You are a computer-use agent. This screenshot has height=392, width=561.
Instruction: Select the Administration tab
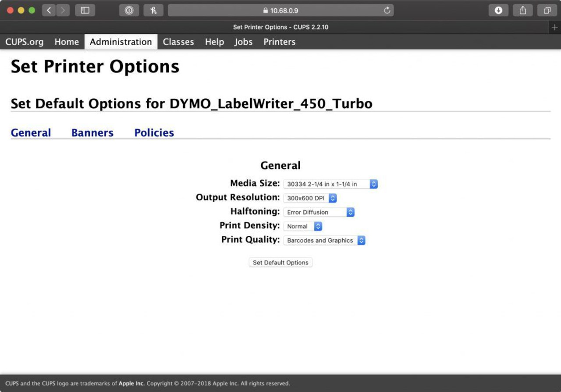point(121,42)
